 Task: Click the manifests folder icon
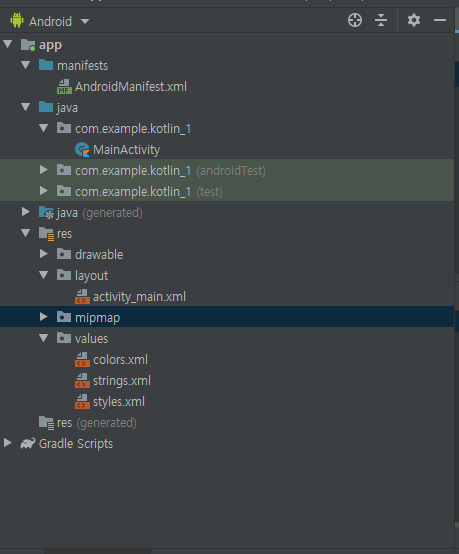tap(46, 65)
